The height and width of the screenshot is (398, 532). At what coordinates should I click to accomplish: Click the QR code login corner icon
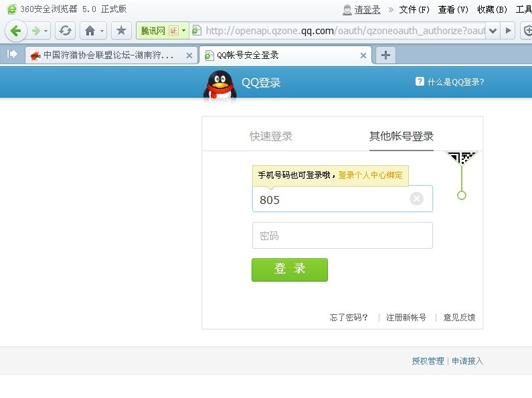click(x=462, y=158)
